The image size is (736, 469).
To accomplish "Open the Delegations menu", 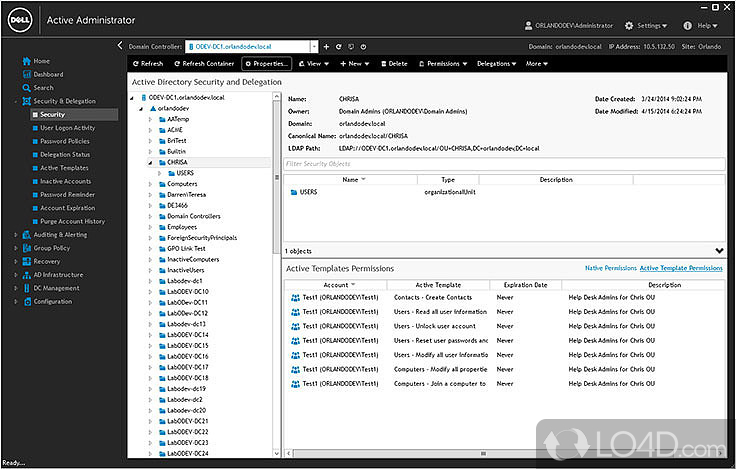I will click(x=495, y=63).
